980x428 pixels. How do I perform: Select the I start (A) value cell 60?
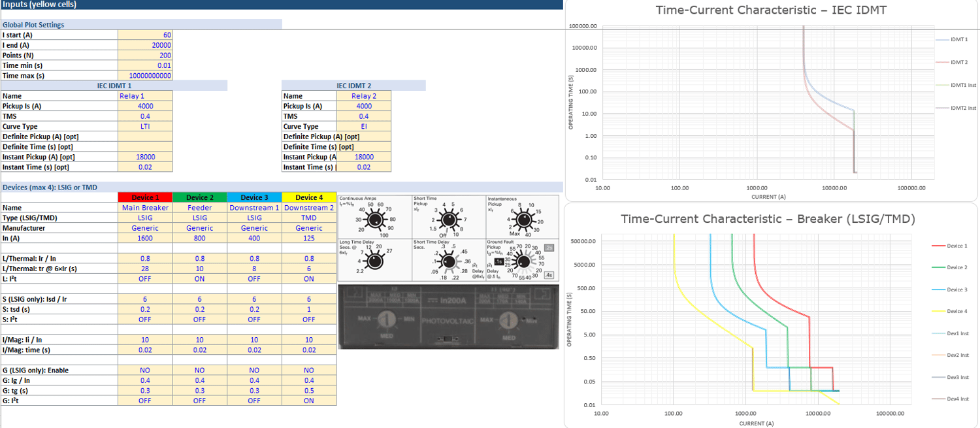(145, 35)
